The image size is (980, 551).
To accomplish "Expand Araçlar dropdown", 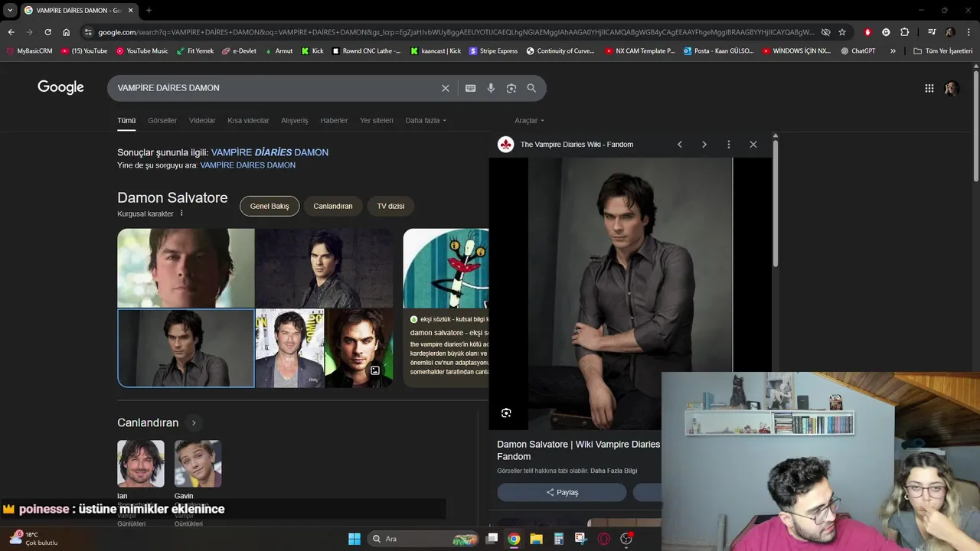I will (x=530, y=120).
